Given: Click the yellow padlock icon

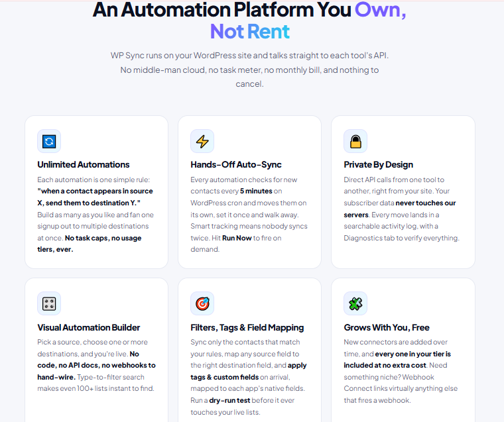Looking at the screenshot, I should point(355,141).
